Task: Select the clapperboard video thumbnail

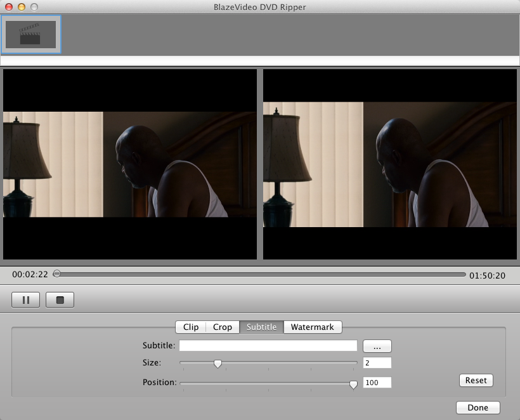Action: 31,34
